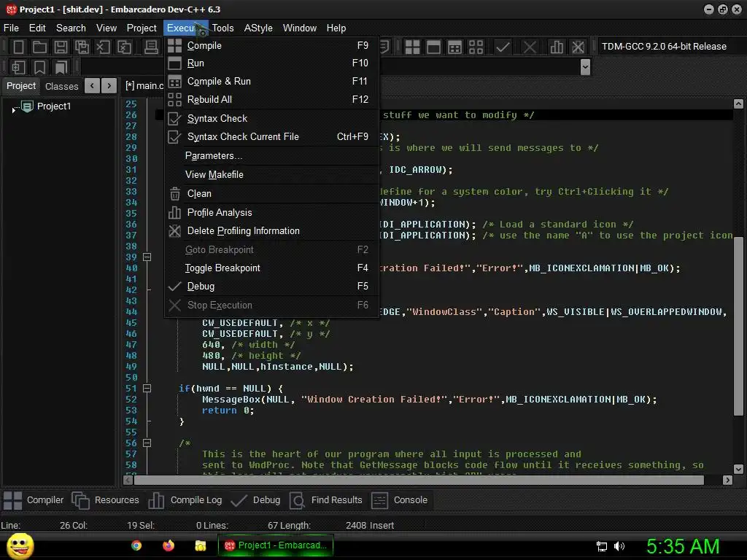
Task: Click the editor vertical scrollbar down arrow
Action: [x=738, y=469]
